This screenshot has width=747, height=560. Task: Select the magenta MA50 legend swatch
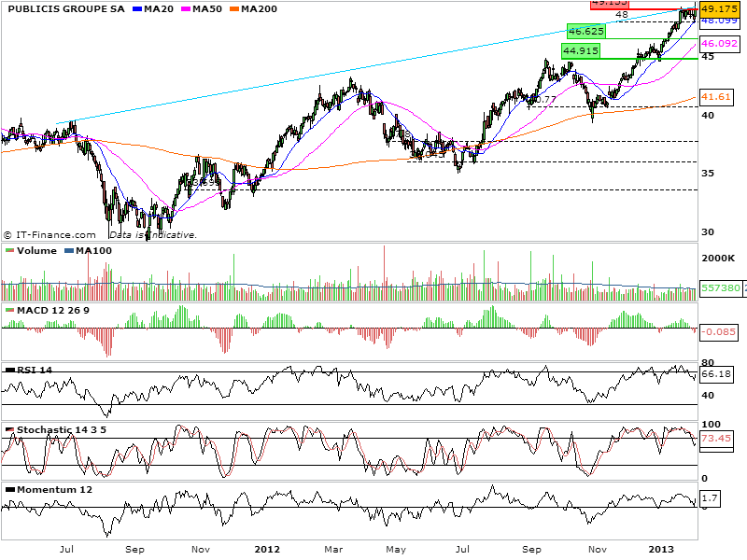pyautogui.click(x=186, y=9)
